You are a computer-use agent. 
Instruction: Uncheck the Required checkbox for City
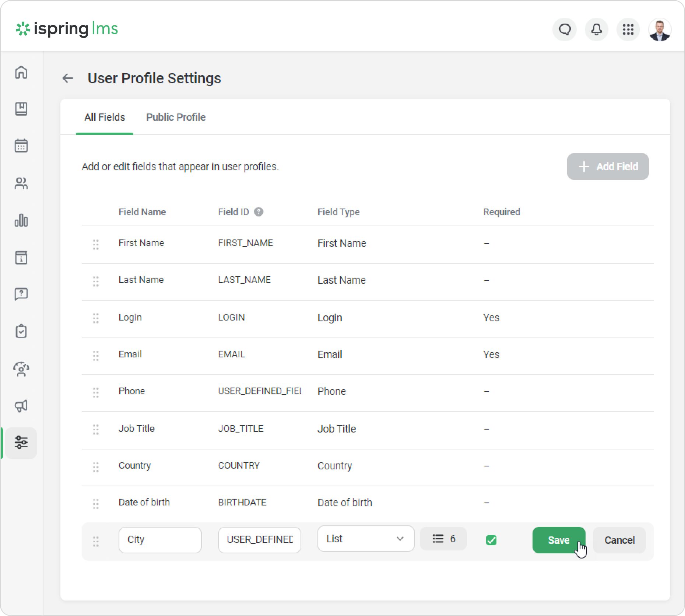491,540
